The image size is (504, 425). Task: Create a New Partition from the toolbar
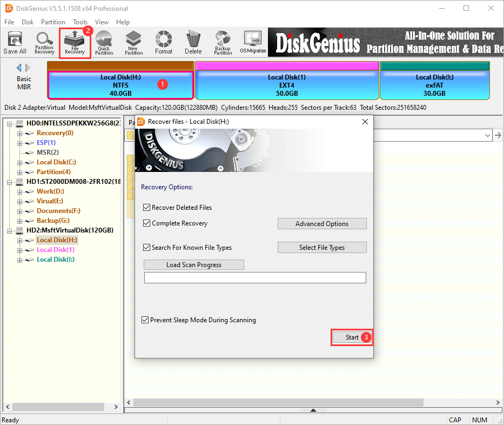coord(134,43)
